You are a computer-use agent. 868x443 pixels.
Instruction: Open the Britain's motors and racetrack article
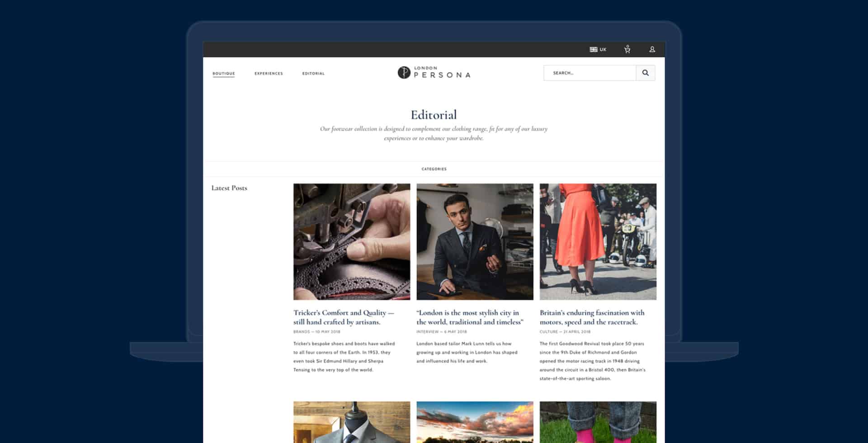click(591, 317)
